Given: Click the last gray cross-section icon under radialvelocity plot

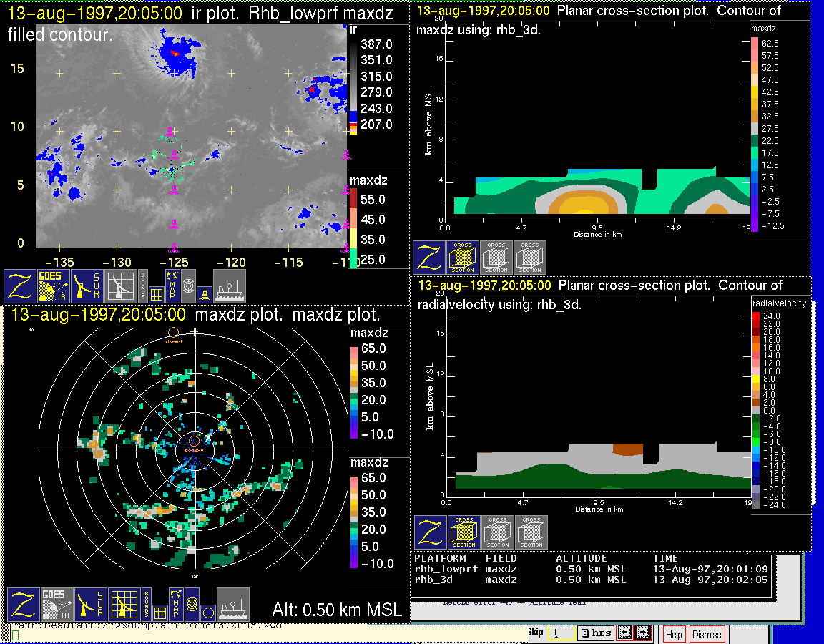Looking at the screenshot, I should [x=531, y=532].
